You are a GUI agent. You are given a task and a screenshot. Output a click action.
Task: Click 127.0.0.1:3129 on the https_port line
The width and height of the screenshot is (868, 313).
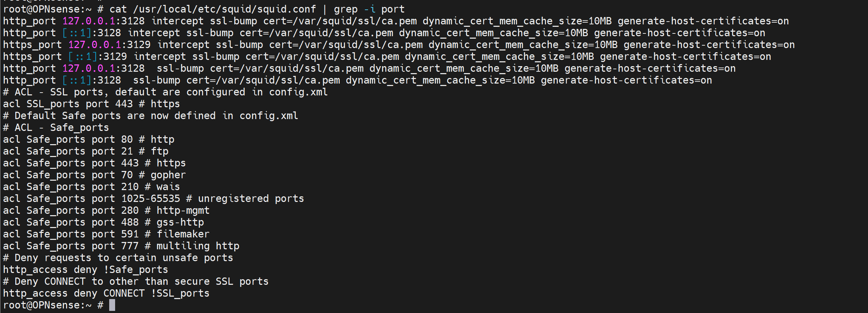pyautogui.click(x=110, y=45)
